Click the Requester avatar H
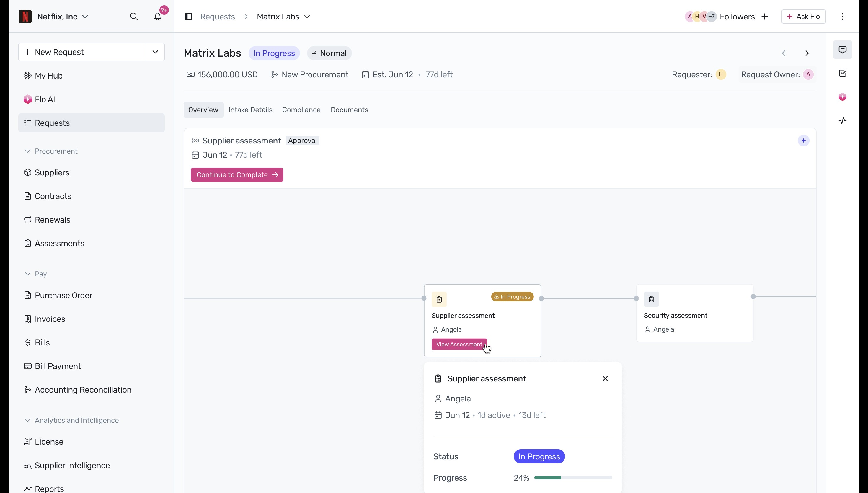The height and width of the screenshot is (493, 868). pos(721,74)
